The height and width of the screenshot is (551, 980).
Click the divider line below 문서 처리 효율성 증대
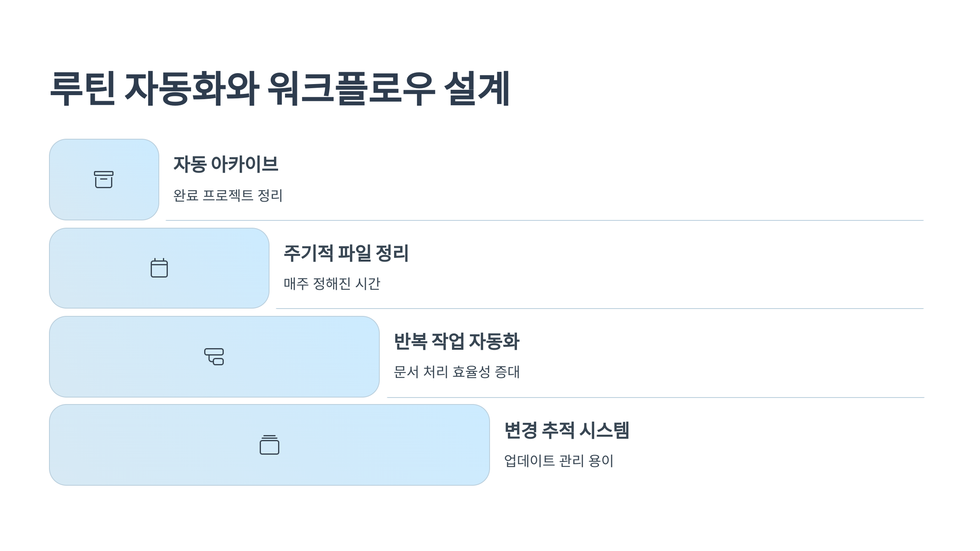pyautogui.click(x=656, y=397)
